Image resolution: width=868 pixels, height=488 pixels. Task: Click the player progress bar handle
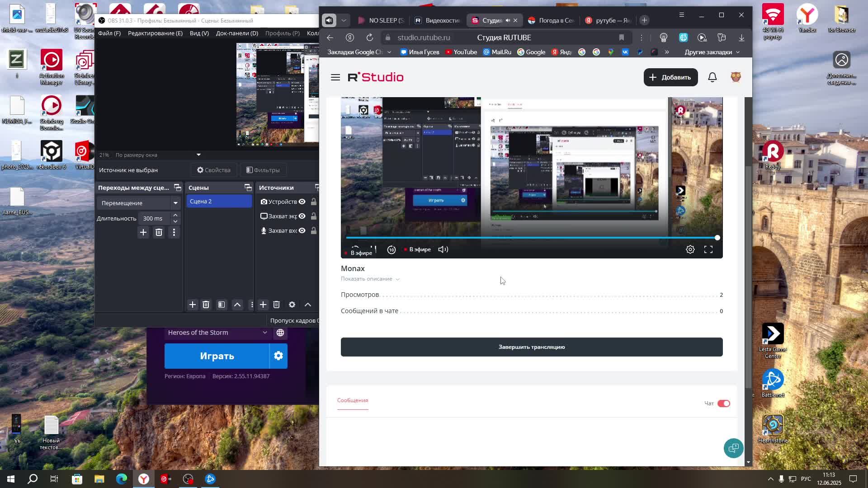(x=717, y=238)
